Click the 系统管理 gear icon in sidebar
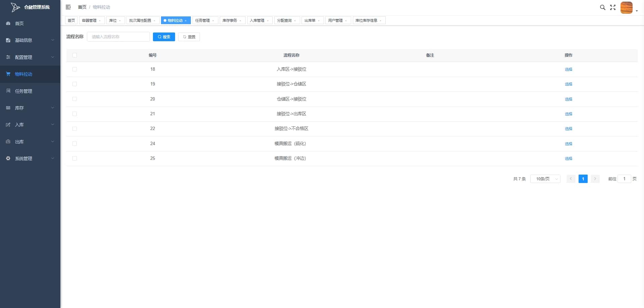This screenshot has height=308, width=644. pyautogui.click(x=8, y=159)
